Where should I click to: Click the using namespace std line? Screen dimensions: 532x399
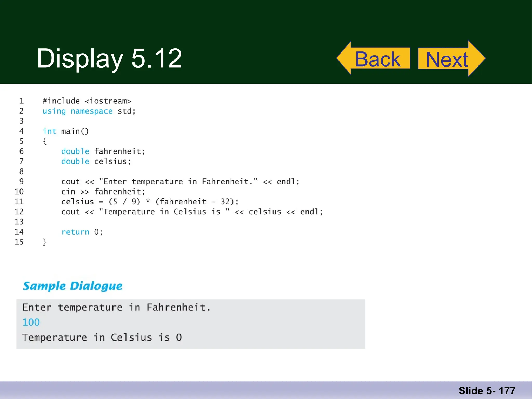[x=89, y=111]
